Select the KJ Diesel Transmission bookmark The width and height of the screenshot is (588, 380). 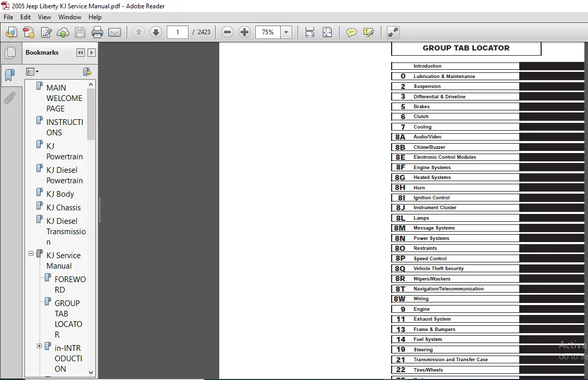click(x=66, y=232)
